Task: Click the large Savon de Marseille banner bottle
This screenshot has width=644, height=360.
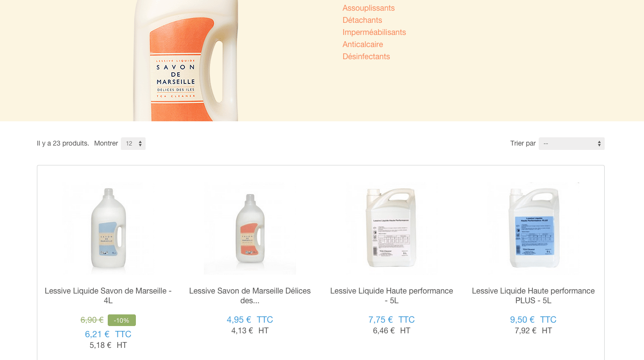Action: (186, 61)
